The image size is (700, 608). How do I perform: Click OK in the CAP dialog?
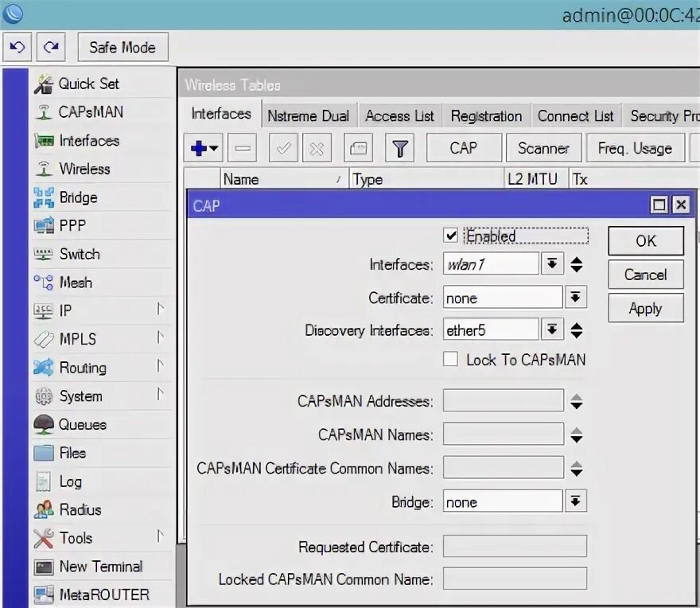click(x=646, y=241)
